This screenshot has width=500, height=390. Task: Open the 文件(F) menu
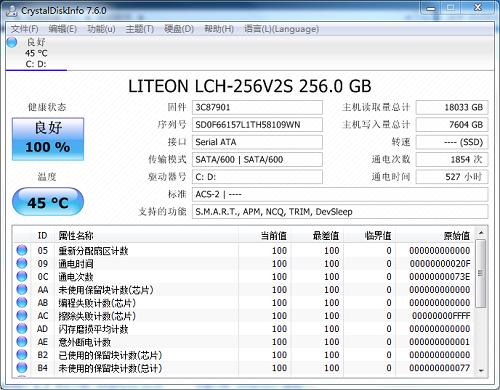coord(25,29)
